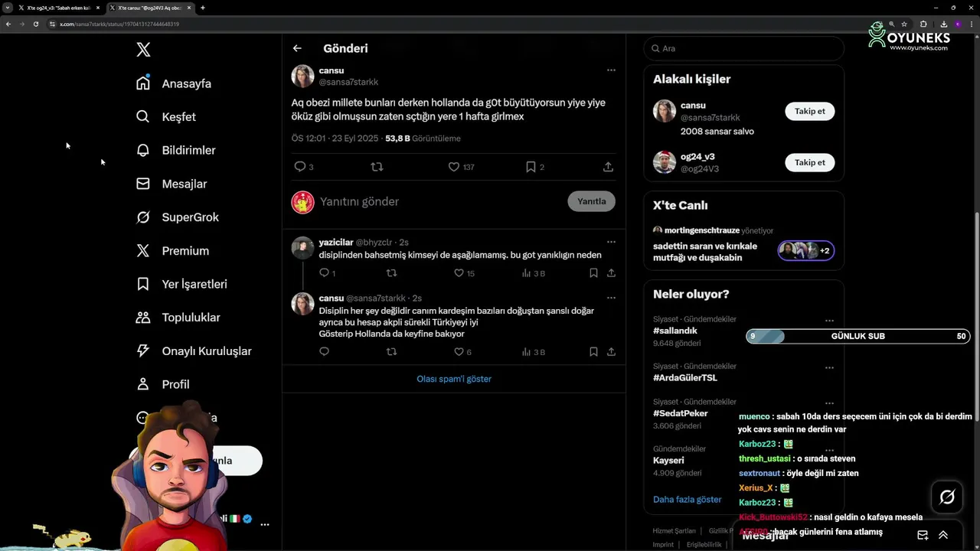Image resolution: width=980 pixels, height=551 pixels.
Task: Open options for #sallandık trend
Action: 829,321
